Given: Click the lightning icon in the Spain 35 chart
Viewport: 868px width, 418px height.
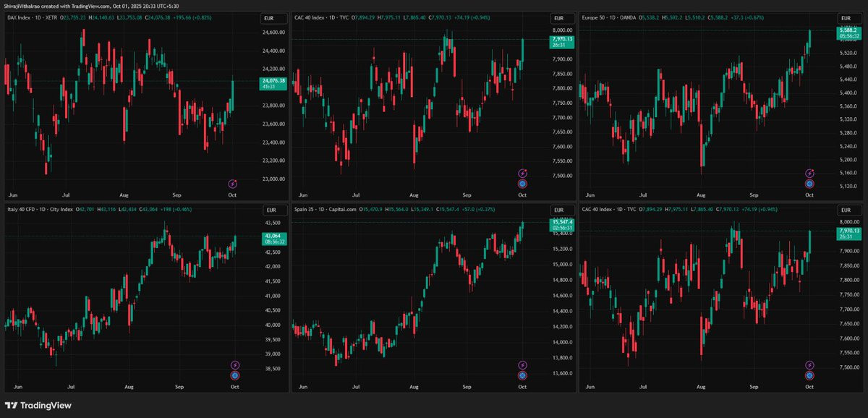Looking at the screenshot, I should 523,365.
